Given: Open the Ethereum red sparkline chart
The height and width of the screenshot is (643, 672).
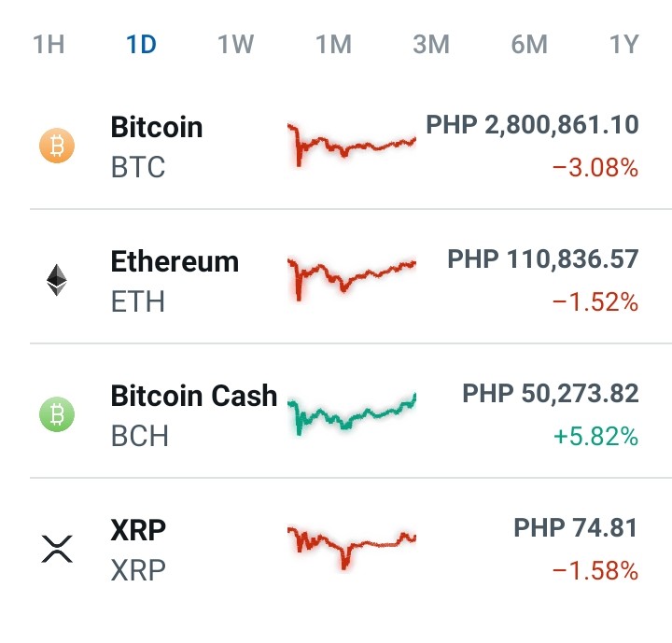Looking at the screenshot, I should click(x=352, y=279).
